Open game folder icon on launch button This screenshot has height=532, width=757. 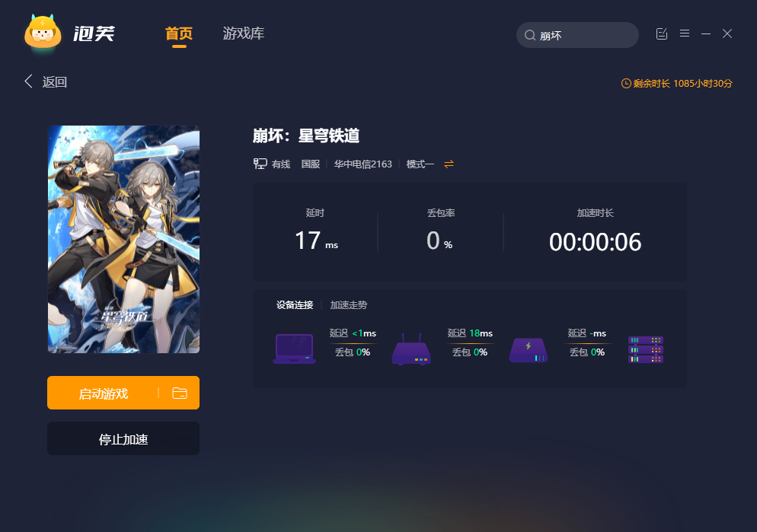point(180,393)
